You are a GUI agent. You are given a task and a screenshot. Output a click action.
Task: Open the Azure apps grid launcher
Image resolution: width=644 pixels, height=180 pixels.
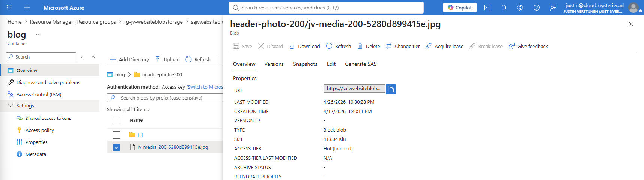[x=9, y=8]
